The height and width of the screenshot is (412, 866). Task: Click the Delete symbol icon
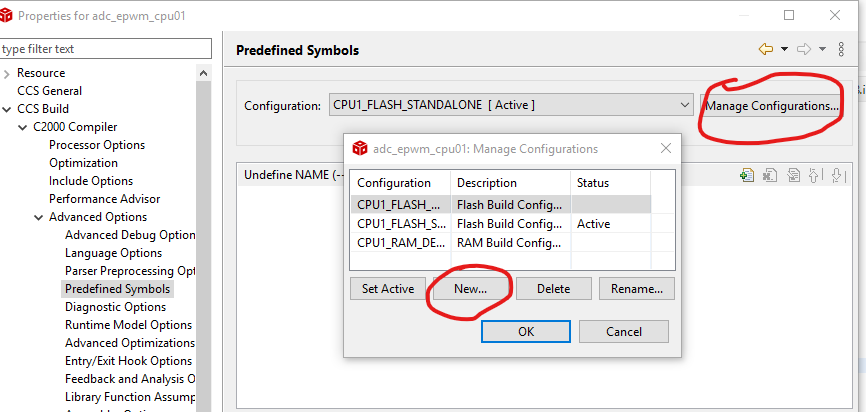coord(770,175)
